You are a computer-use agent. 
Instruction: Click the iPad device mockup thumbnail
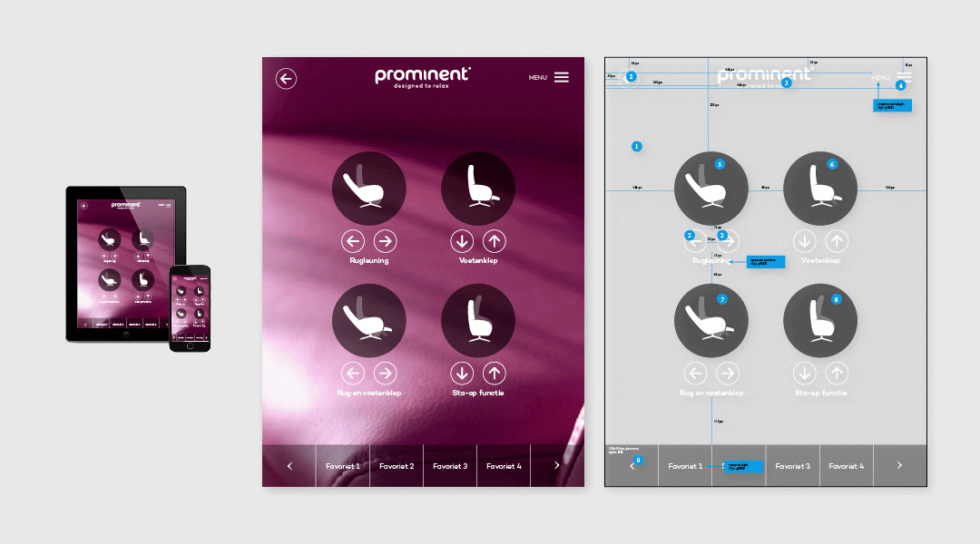pyautogui.click(x=125, y=263)
